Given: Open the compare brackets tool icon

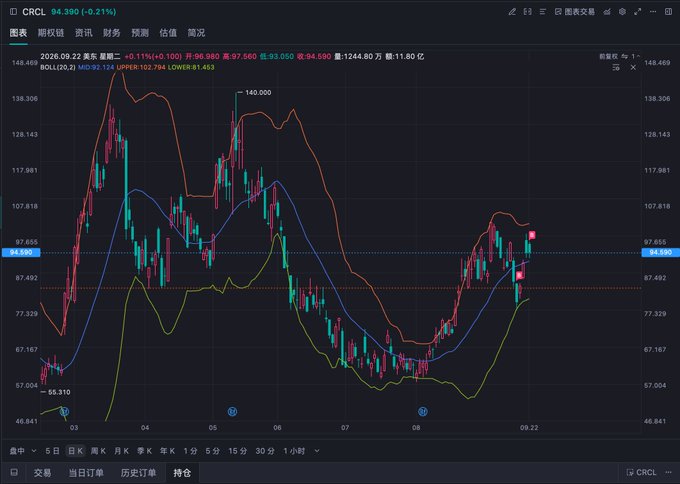Looking at the screenshot, I should (527, 12).
